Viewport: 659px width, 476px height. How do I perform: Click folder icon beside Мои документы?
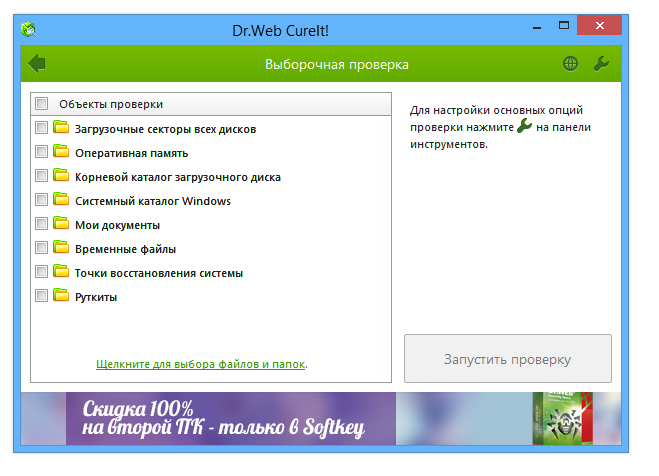click(x=61, y=223)
